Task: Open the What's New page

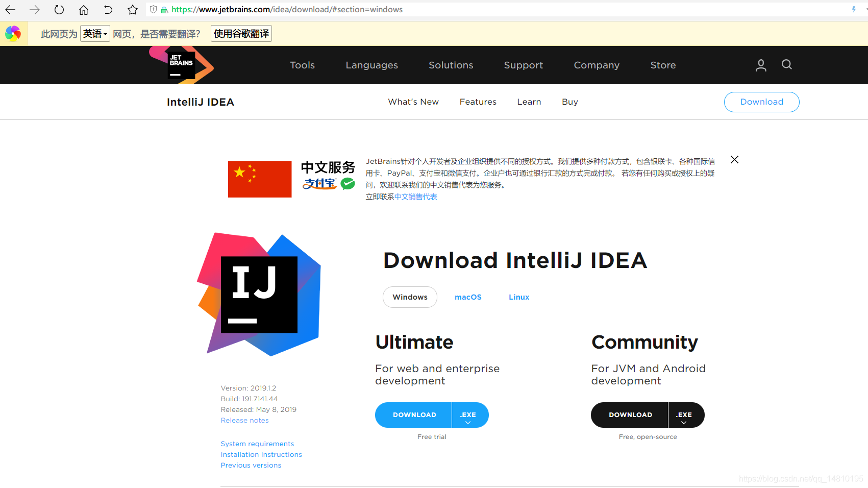Action: tap(413, 102)
